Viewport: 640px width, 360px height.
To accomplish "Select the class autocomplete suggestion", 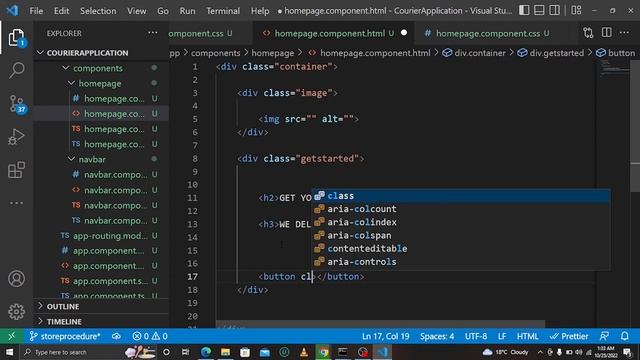I will click(461, 196).
